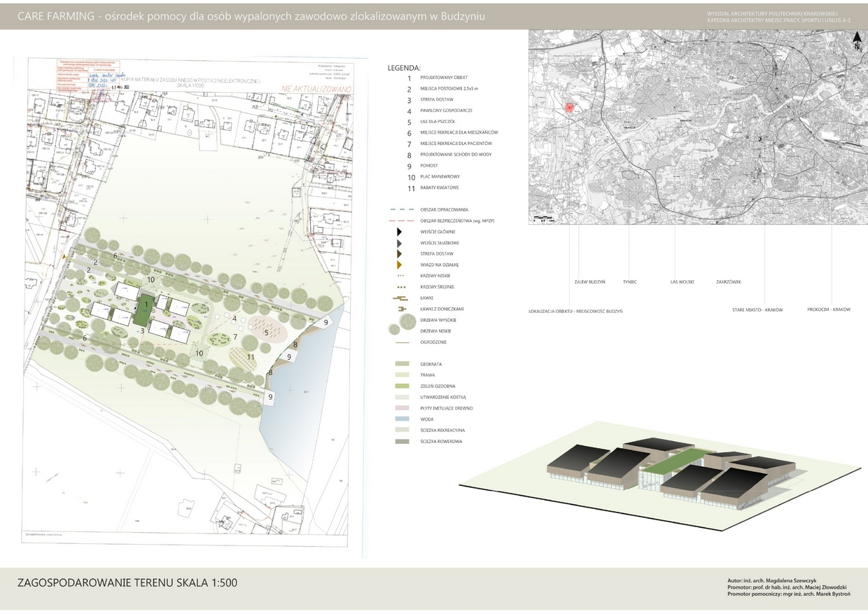Viewport: 868px width, 614px height.
Task: Click the 'Woda' blue color swatch
Action: pos(402,419)
